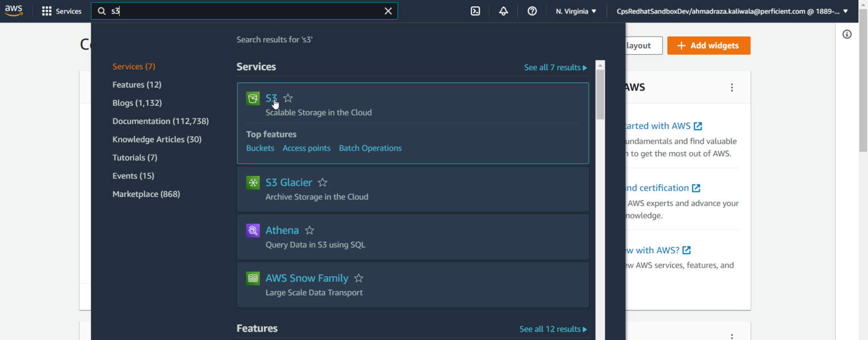The width and height of the screenshot is (868, 340).
Task: Open the widget options three-dot menu
Action: coord(732,87)
